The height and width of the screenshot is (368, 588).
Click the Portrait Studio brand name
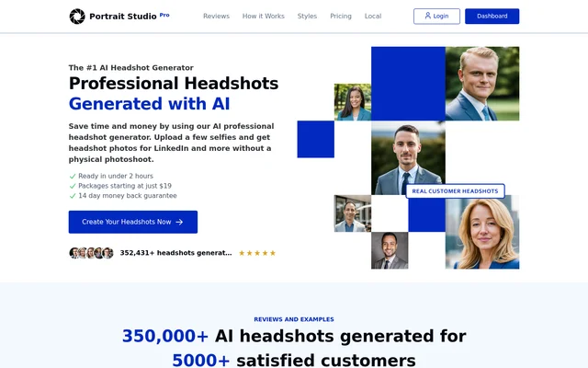pyautogui.click(x=123, y=17)
